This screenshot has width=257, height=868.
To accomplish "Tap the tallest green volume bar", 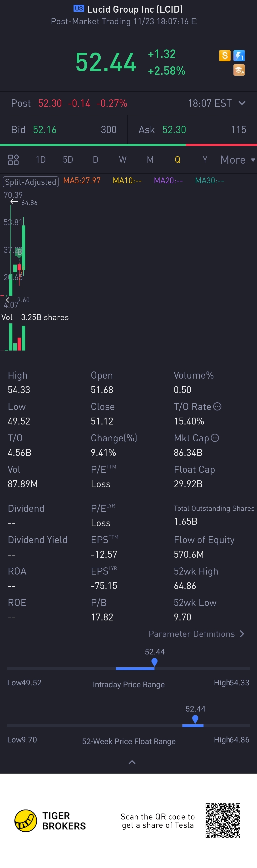I will coord(11,337).
